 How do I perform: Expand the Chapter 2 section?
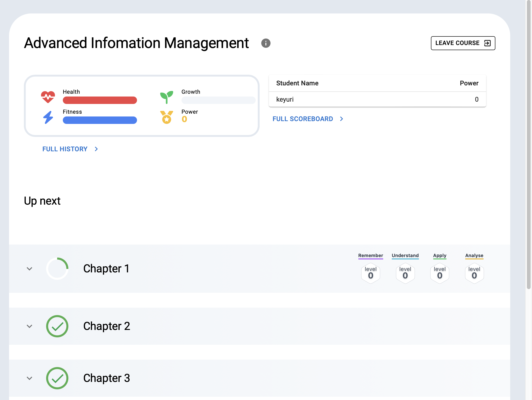[x=29, y=326]
